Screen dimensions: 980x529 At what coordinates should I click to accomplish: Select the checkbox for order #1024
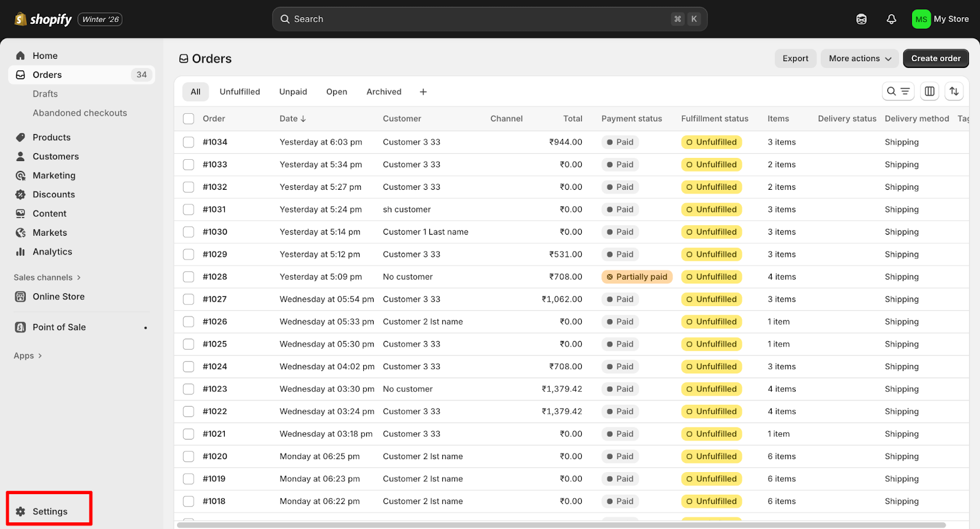coord(189,366)
